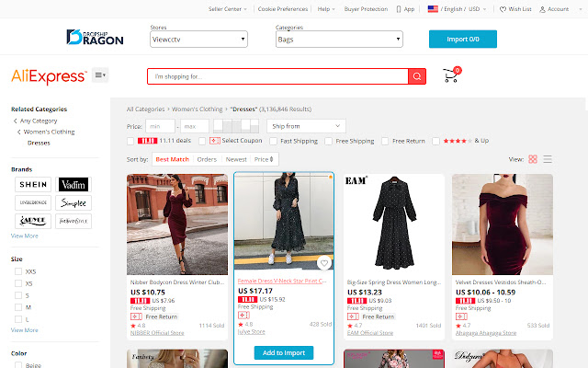The image size is (588, 368).
Task: Sort results by Newest
Action: (236, 159)
